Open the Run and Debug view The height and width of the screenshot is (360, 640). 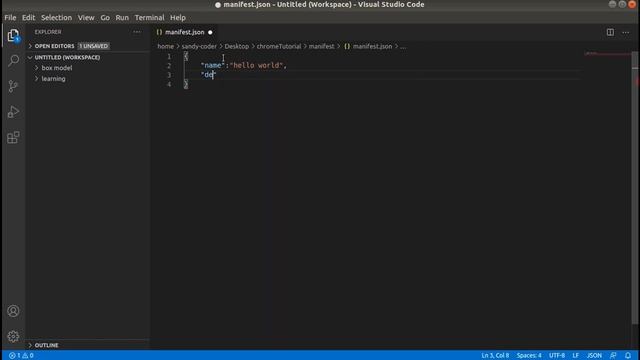[13, 111]
